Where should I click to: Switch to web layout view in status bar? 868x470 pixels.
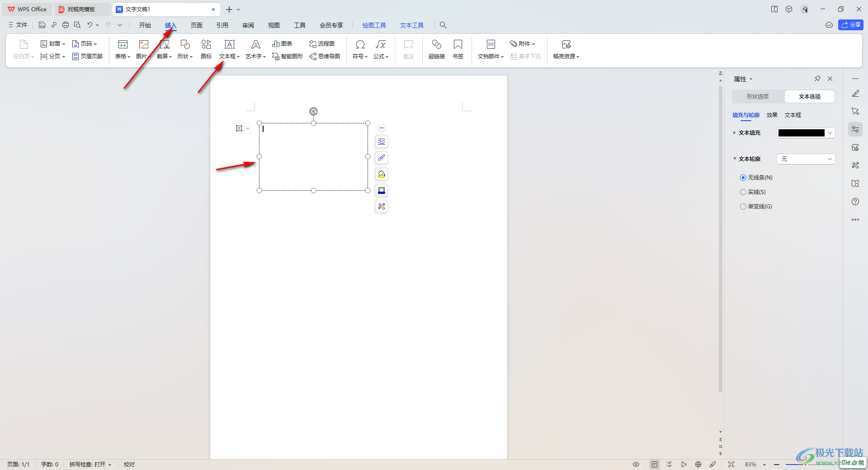(698, 464)
